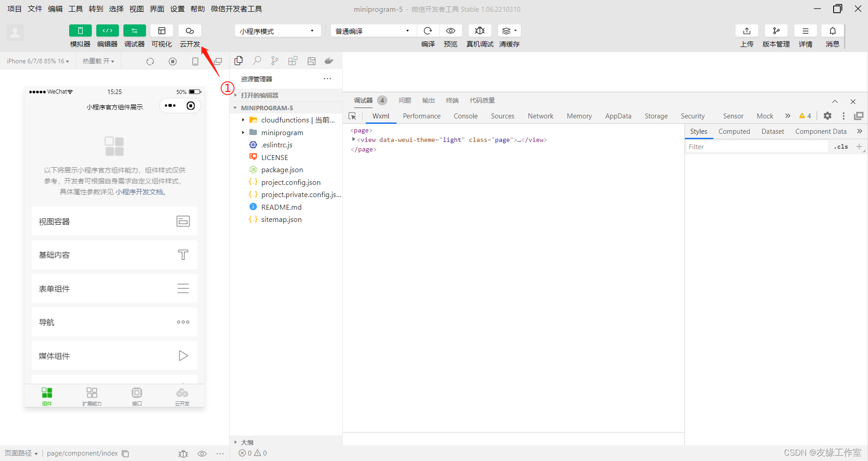Screen dimensions: 868x461
Task: Open the 项目 menu
Action: pos(14,9)
